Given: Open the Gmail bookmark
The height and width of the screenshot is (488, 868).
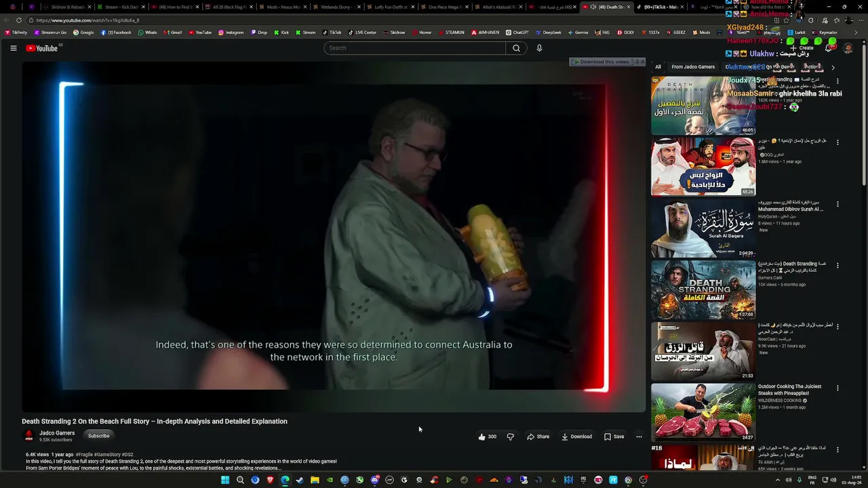Looking at the screenshot, I should 172,33.
